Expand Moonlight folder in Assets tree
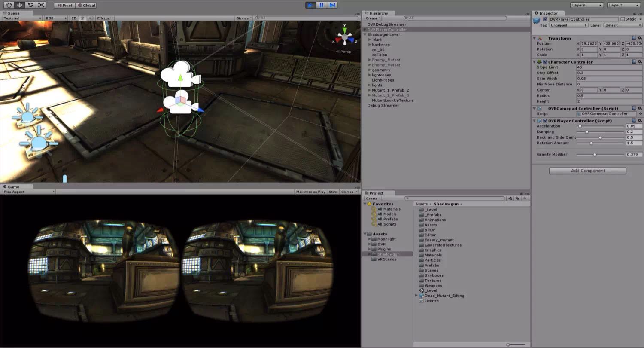 (x=370, y=239)
